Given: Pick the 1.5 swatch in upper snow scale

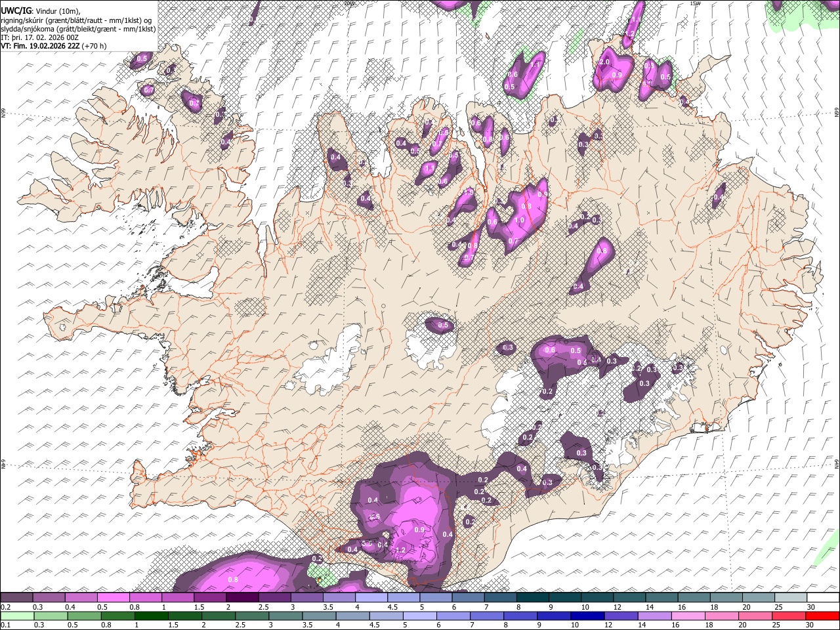Looking at the screenshot, I should pyautogui.click(x=210, y=598).
